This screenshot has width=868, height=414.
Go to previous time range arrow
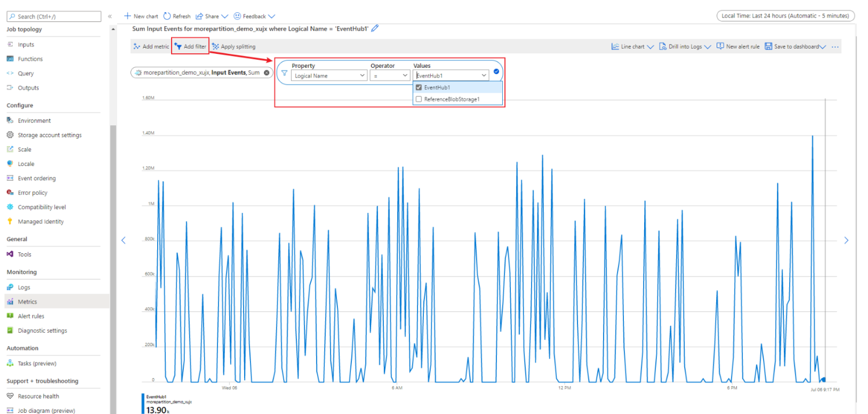[x=123, y=240]
